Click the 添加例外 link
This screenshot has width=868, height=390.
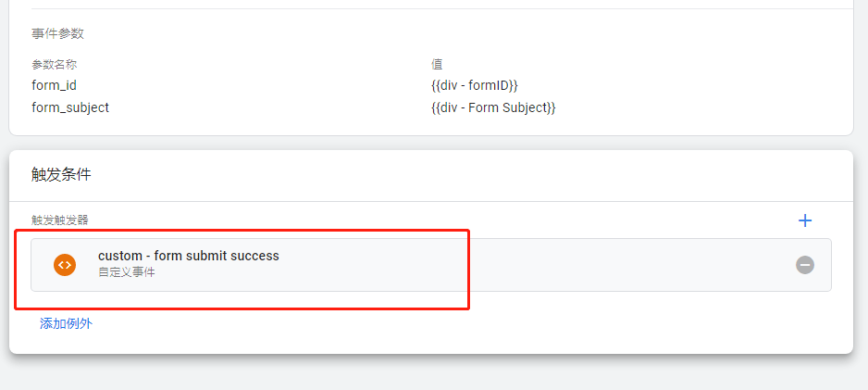[x=66, y=323]
